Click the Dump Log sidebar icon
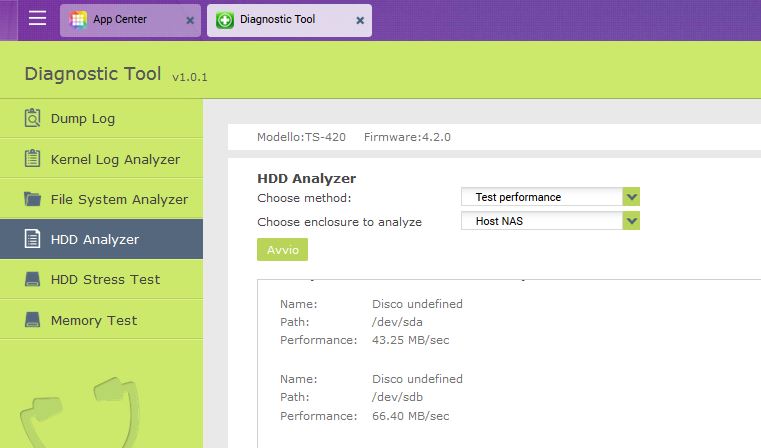The height and width of the screenshot is (448, 761). click(33, 119)
